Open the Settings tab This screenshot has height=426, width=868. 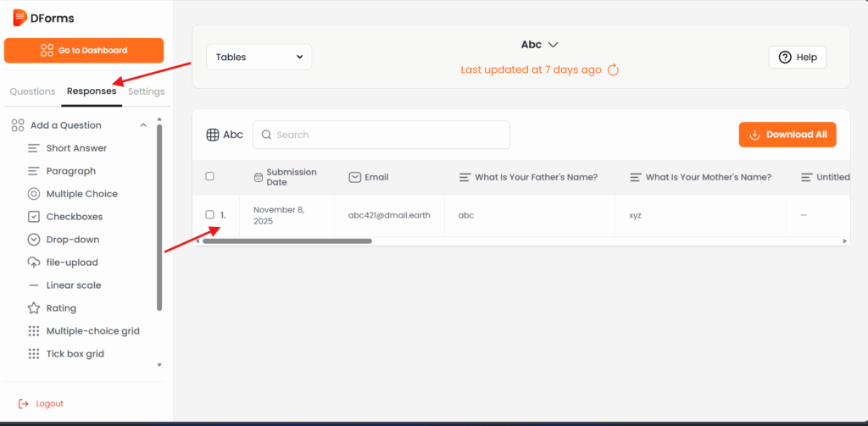tap(147, 91)
